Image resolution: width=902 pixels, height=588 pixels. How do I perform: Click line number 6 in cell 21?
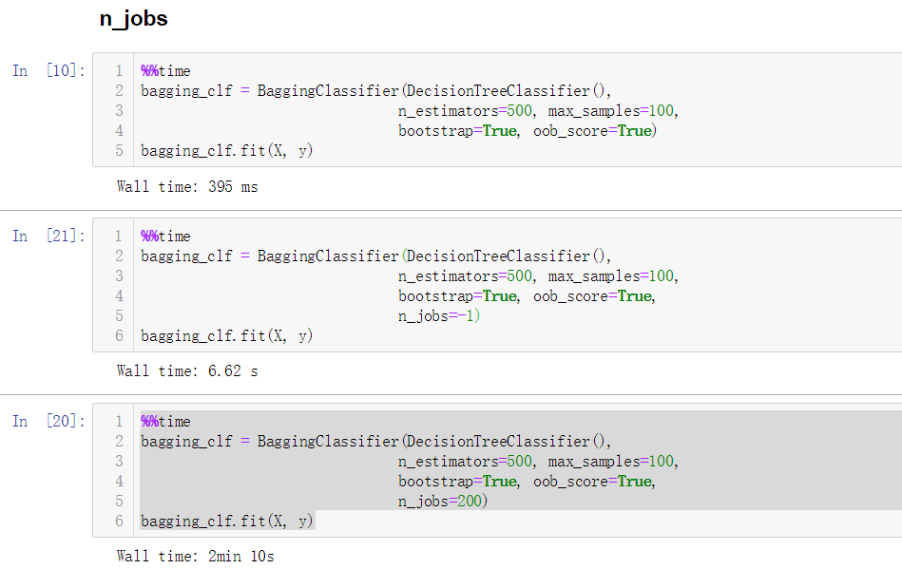pos(119,335)
